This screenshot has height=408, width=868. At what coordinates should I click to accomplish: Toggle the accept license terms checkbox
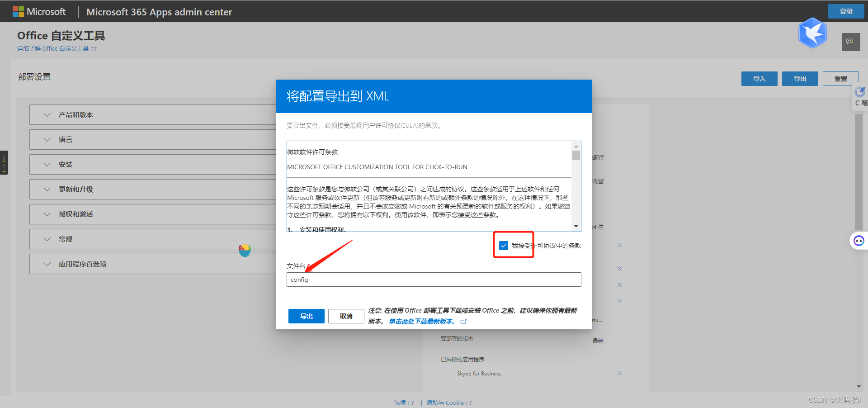[x=504, y=246]
